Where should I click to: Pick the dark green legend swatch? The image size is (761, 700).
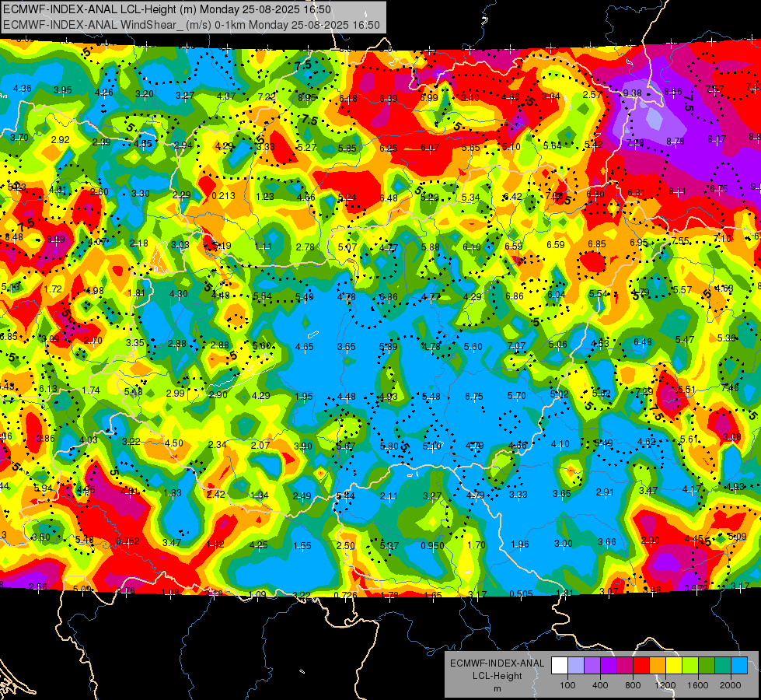click(x=707, y=666)
